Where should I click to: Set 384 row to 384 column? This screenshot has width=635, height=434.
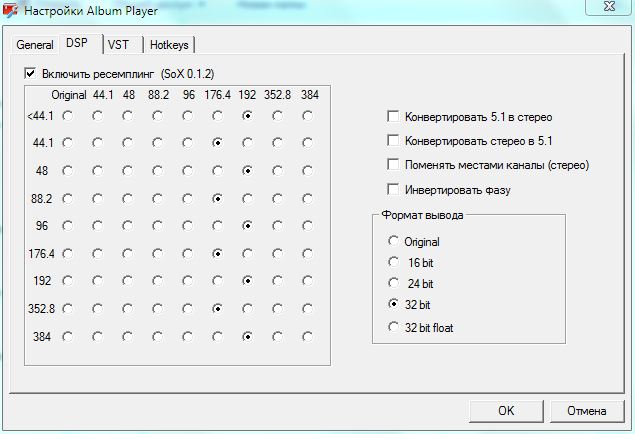tap(307, 336)
